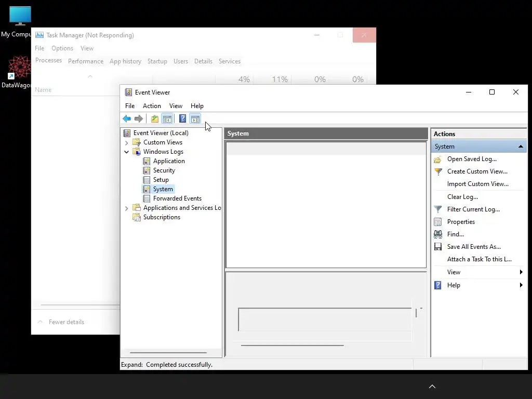Viewport: 532px width, 399px height.
Task: Select the Event Viewer (Local) root node
Action: [x=161, y=133]
